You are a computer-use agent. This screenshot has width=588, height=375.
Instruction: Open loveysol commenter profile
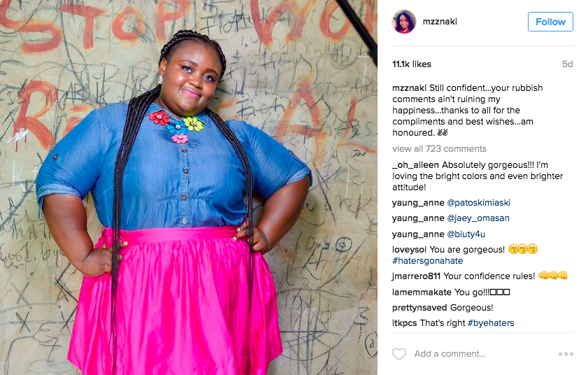(409, 250)
